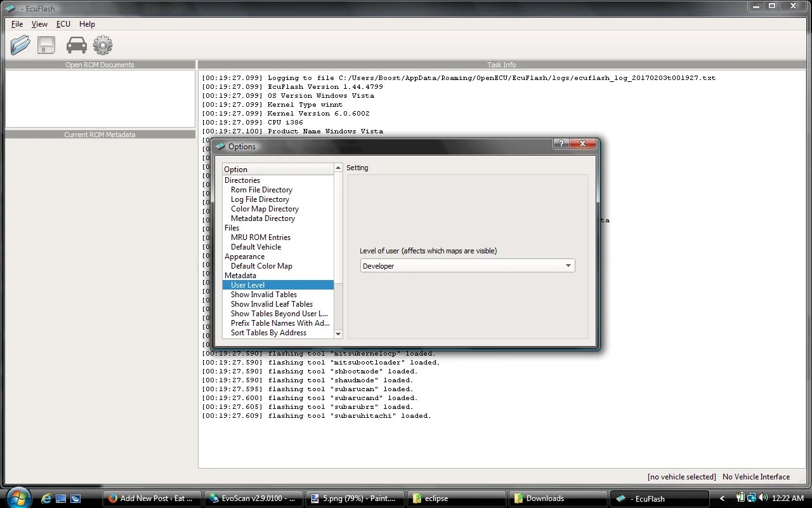Click the Open ROM folder toolbar icon
The width and height of the screenshot is (812, 508).
(x=20, y=45)
